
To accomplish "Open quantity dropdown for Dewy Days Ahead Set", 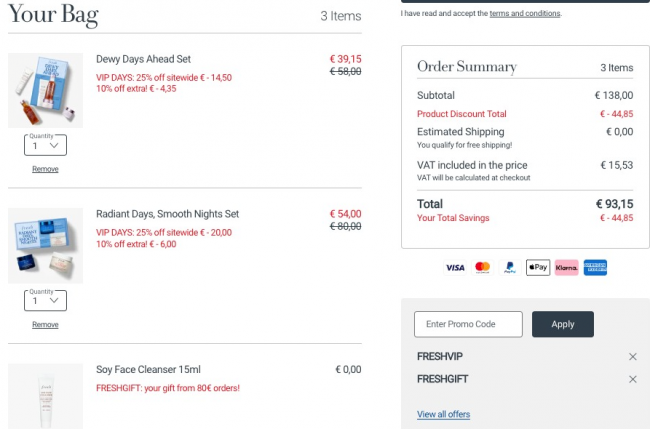I will click(46, 145).
